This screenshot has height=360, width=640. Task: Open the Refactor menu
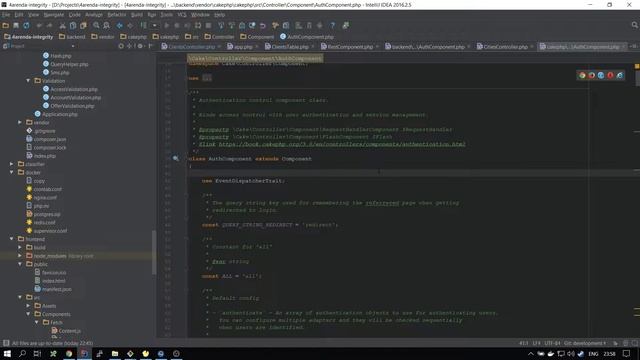tap(117, 15)
